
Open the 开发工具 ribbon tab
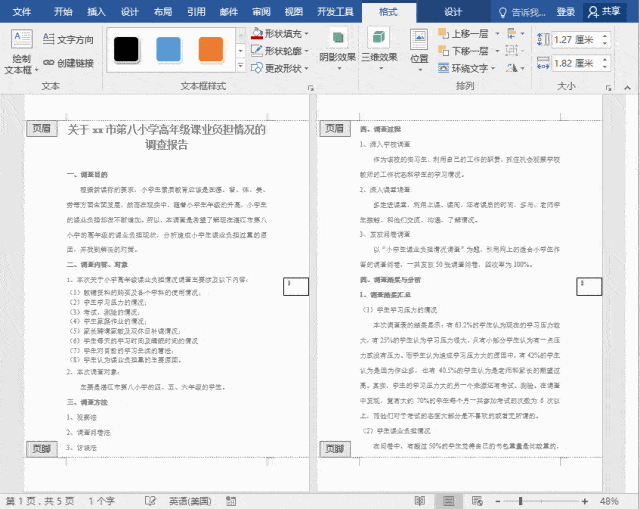click(x=335, y=11)
